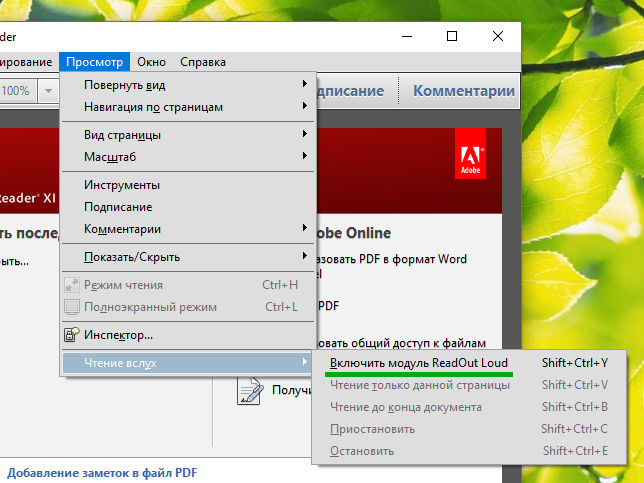
Task: Open the zoom percentage dropdown arrow
Action: [48, 91]
